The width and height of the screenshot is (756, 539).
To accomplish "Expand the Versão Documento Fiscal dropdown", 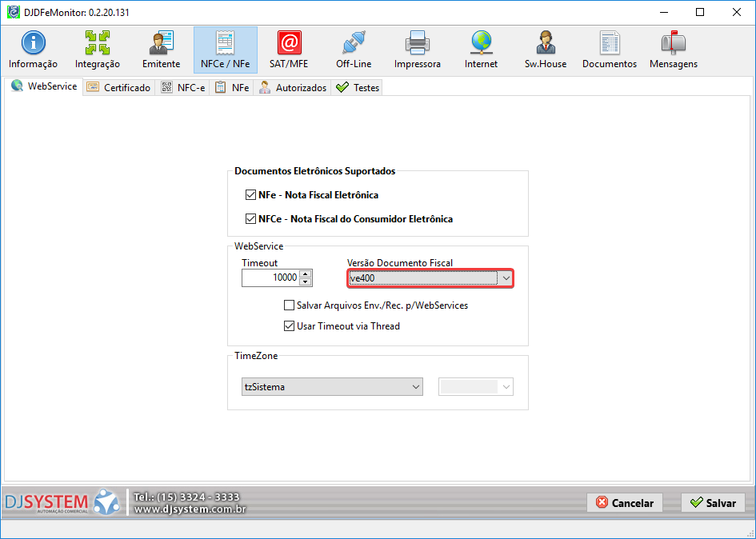I will coord(506,278).
